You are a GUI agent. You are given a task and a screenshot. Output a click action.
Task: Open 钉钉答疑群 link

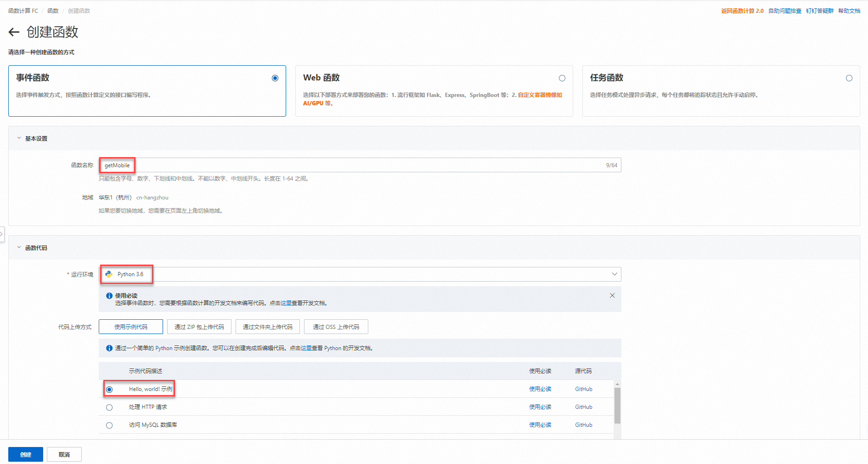[x=820, y=11]
